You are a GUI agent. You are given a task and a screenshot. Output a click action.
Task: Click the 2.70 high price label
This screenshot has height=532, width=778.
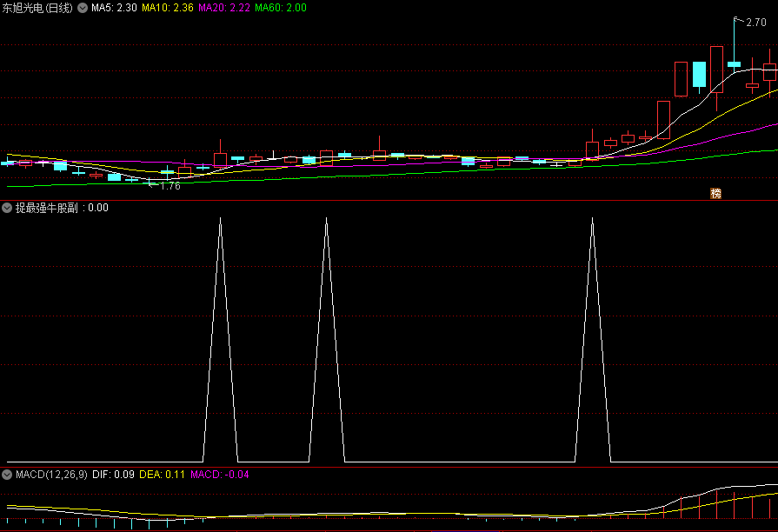point(756,23)
